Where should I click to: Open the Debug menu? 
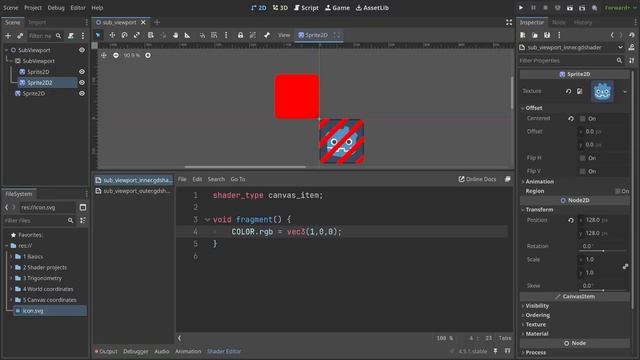pos(56,8)
